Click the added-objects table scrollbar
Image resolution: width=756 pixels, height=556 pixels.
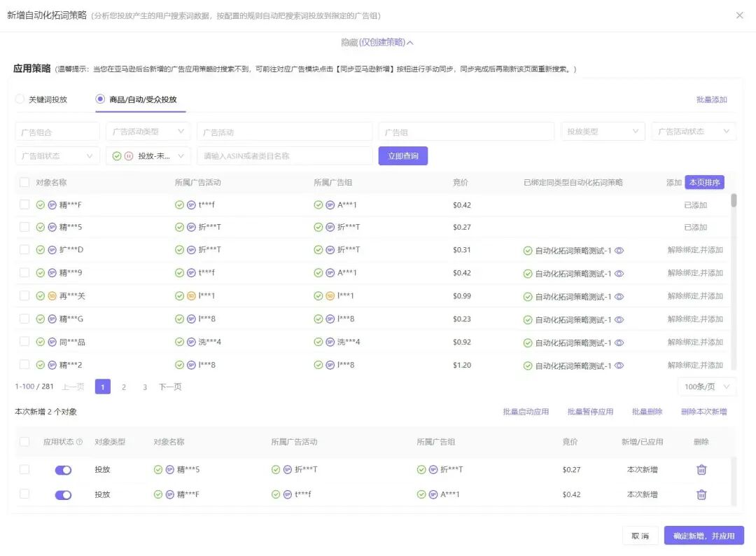click(x=734, y=481)
